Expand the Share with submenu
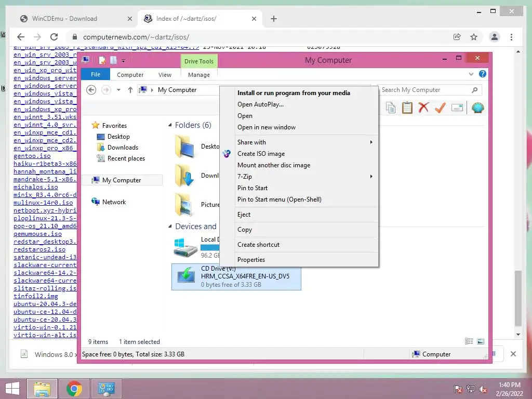532x399 pixels. (307, 142)
